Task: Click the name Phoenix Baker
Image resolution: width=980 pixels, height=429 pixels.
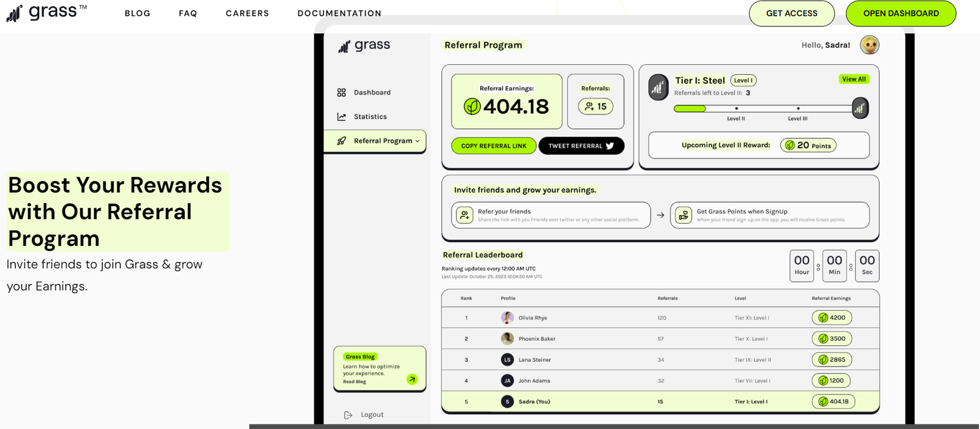Action: click(537, 339)
